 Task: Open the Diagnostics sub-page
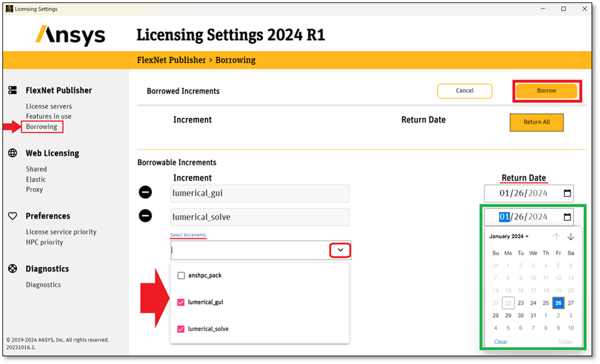pyautogui.click(x=44, y=284)
